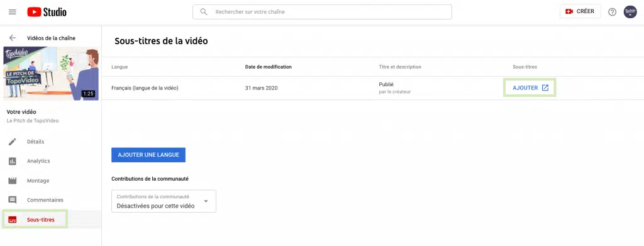Click 'Le Pitch de TopoVideo' title text
This screenshot has width=644, height=246.
pyautogui.click(x=33, y=121)
